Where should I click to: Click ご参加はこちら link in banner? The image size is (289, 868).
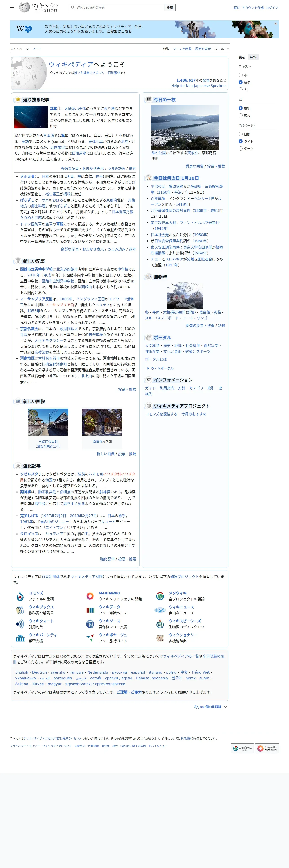click(x=119, y=31)
